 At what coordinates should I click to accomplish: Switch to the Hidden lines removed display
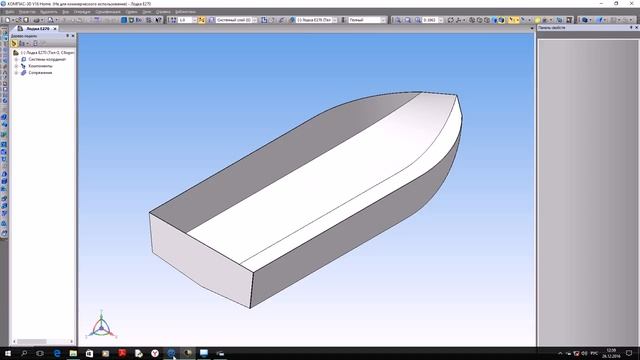(480, 20)
